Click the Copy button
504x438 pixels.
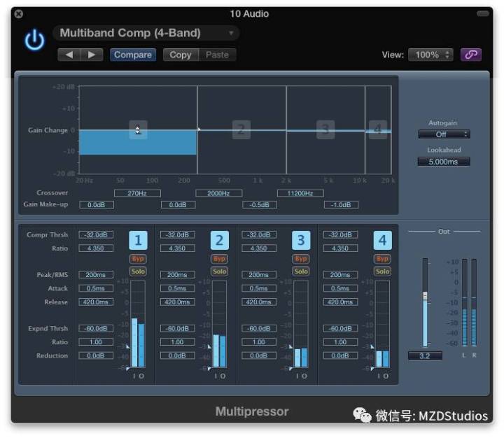(x=181, y=55)
